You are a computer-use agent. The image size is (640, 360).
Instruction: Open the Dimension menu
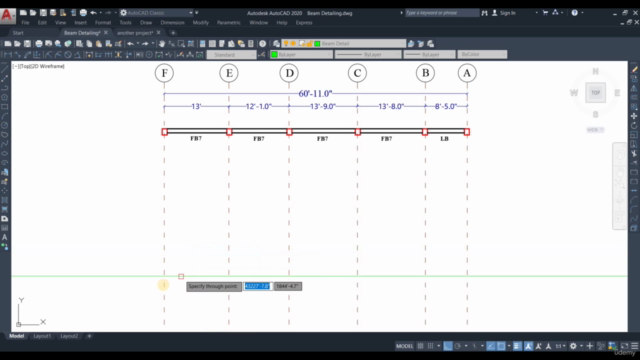point(172,22)
